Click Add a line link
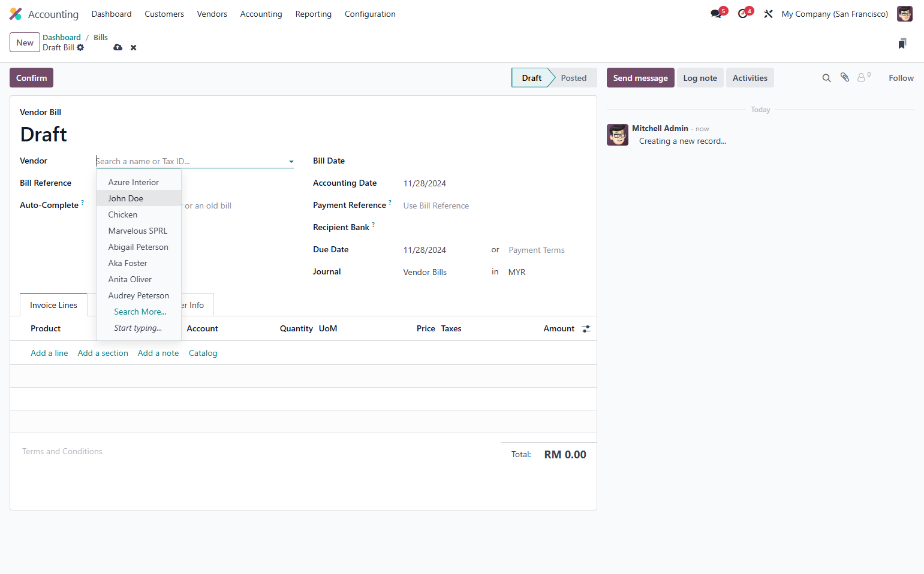924x574 pixels. point(49,353)
